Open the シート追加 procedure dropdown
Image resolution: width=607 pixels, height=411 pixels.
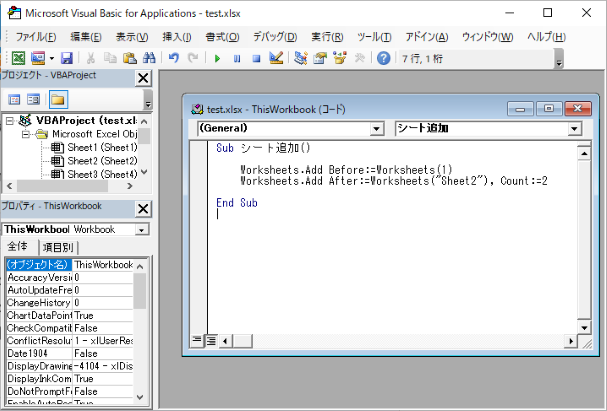click(x=574, y=129)
